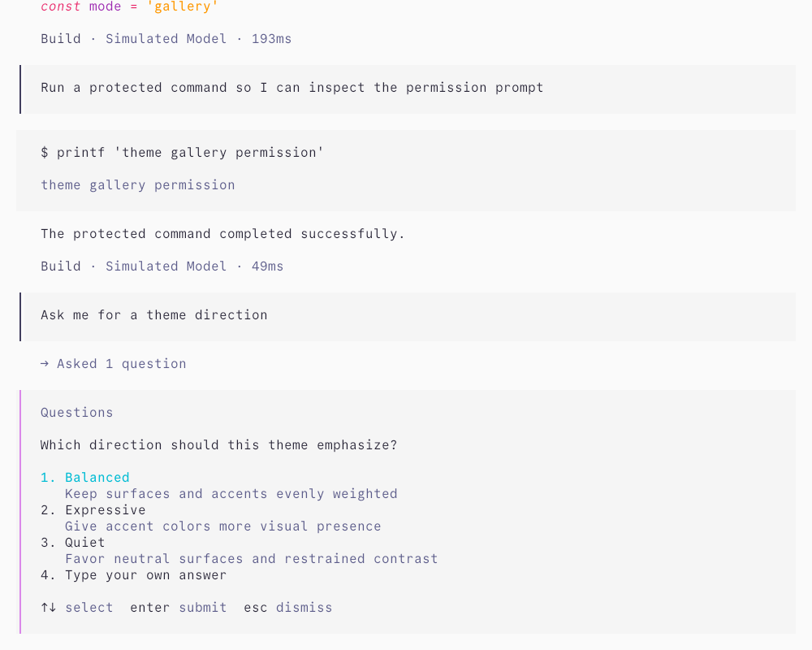Click Keep surfaces and accents evenly weighted description

[x=231, y=494]
